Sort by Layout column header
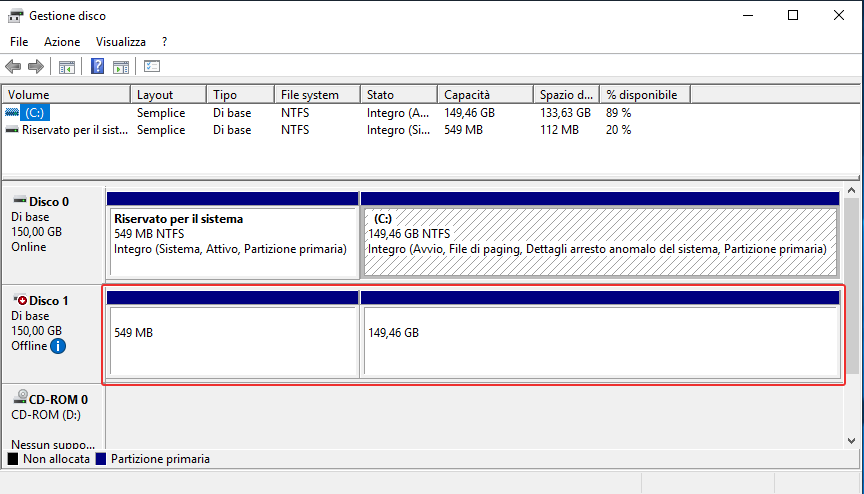Viewport: 864px width, 494px height. 169,95
